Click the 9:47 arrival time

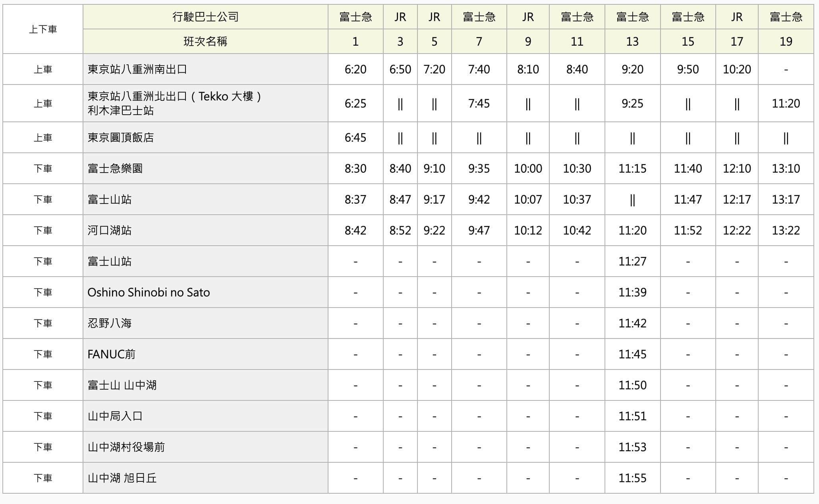pyautogui.click(x=479, y=231)
